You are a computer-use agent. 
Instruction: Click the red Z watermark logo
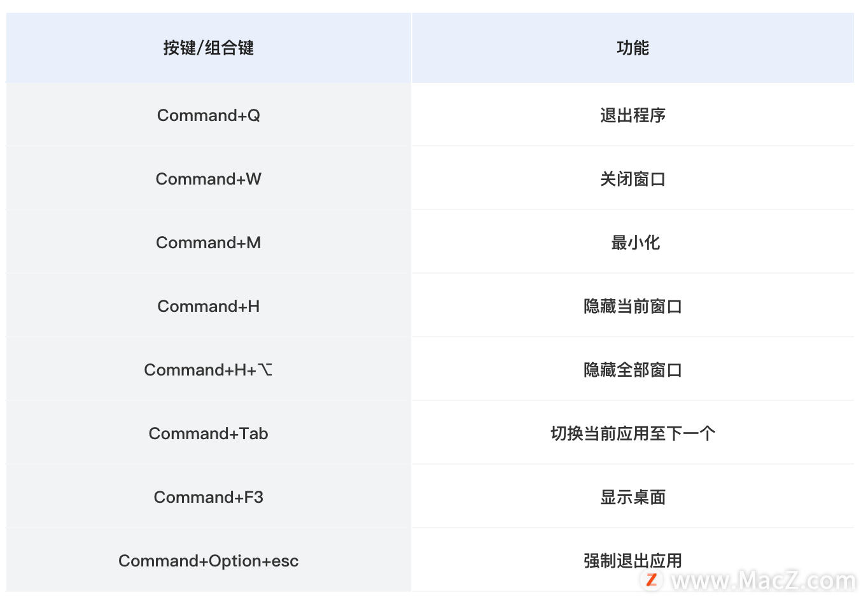click(651, 580)
